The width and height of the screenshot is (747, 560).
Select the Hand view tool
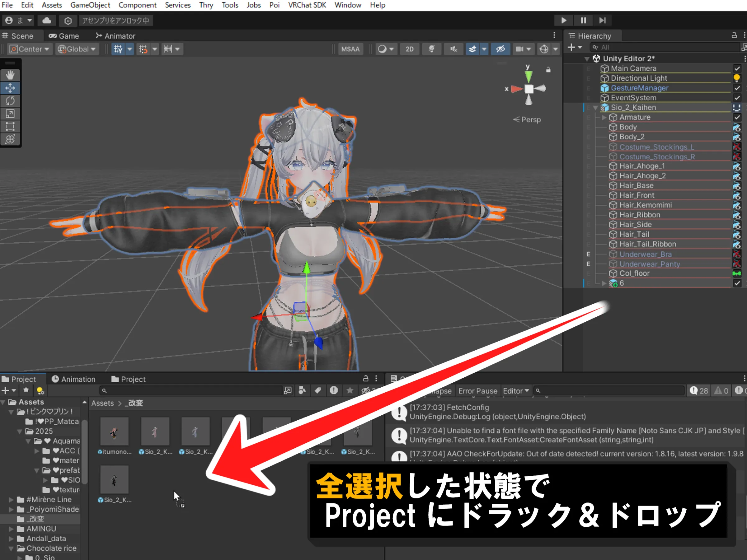click(x=10, y=75)
